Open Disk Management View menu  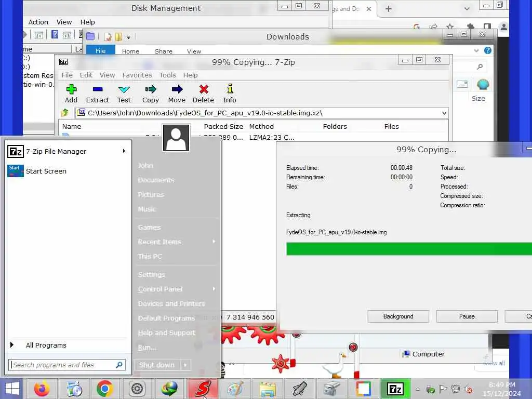coord(64,22)
